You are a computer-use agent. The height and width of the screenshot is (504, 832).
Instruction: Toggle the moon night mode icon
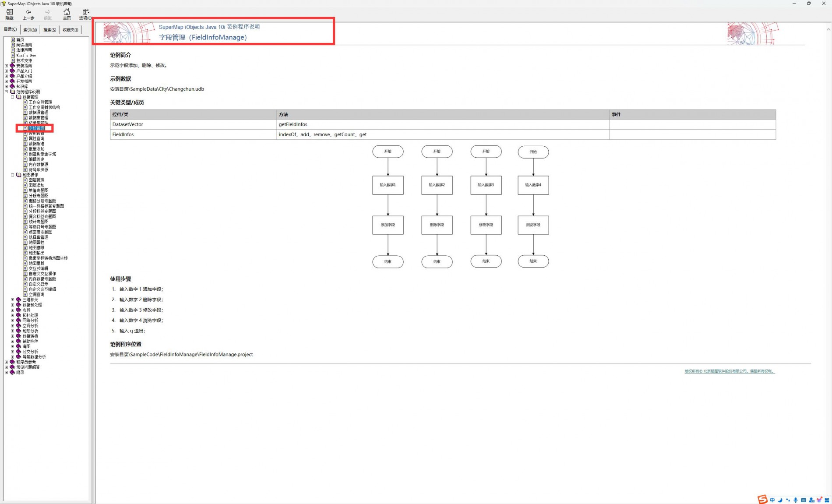[x=780, y=500]
